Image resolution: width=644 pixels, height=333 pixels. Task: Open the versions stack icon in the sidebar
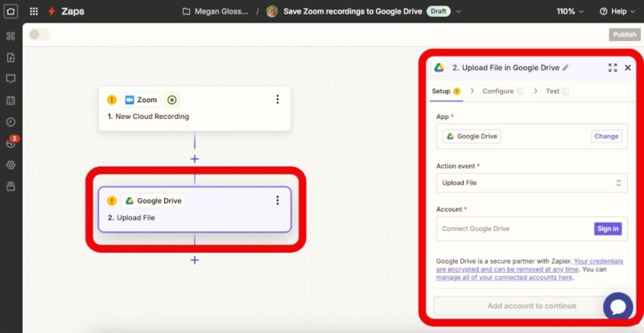[10, 187]
